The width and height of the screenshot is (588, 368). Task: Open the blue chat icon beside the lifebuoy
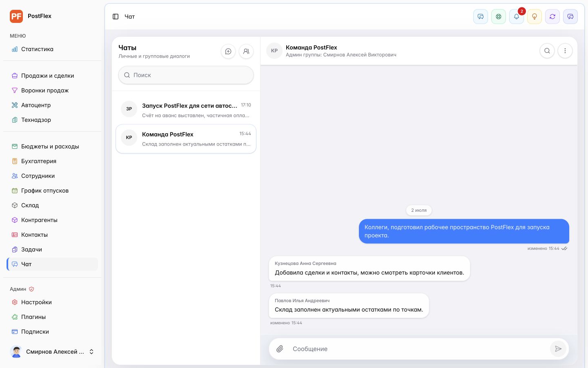[481, 17]
